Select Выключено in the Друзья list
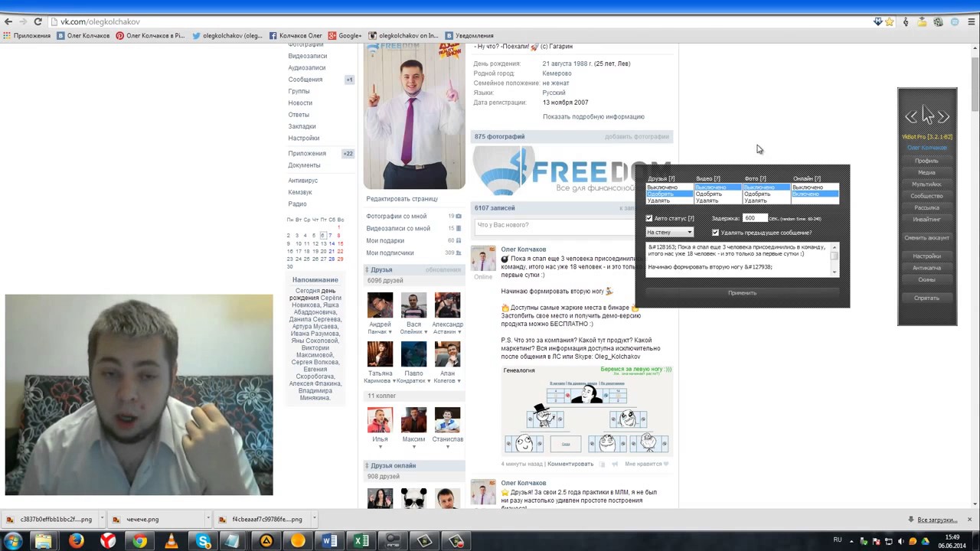 point(669,187)
